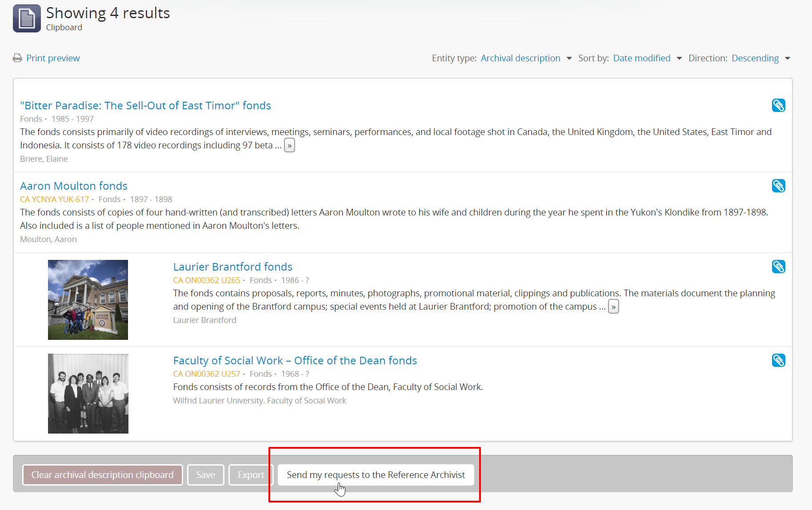The image size is (812, 510).
Task: Click the clipboard document icon beside heading
Action: [27, 19]
